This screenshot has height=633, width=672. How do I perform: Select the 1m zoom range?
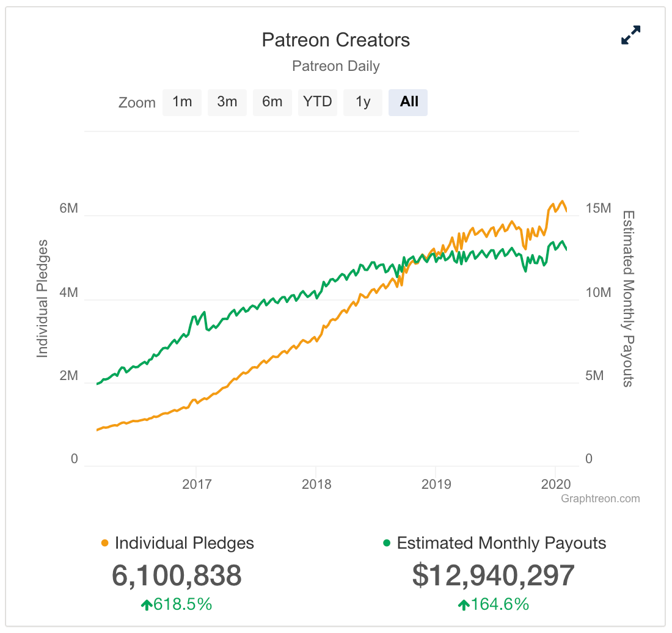click(x=181, y=102)
